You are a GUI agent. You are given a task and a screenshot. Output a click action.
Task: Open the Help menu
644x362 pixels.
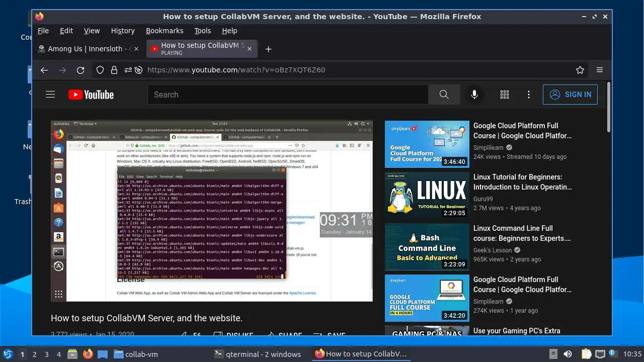229,31
